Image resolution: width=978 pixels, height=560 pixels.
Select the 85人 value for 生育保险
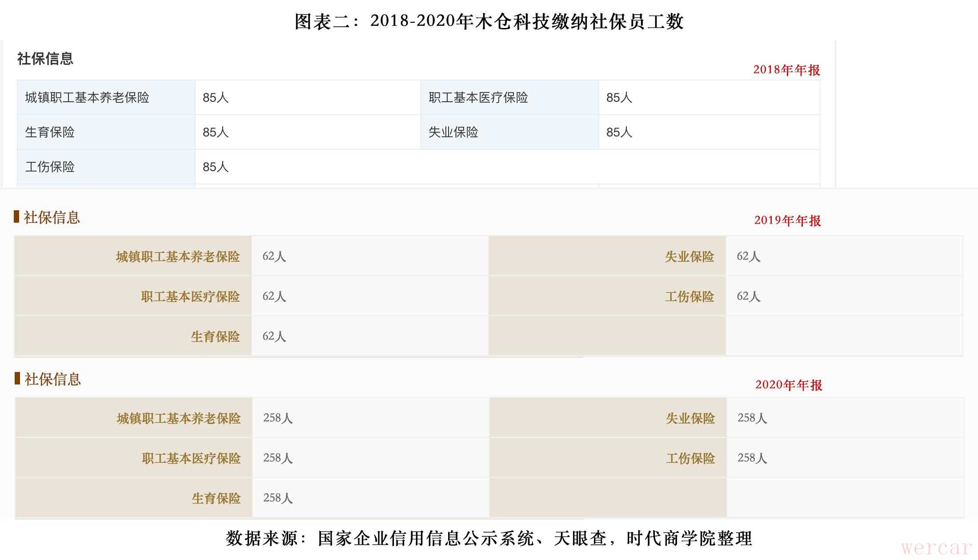point(216,132)
